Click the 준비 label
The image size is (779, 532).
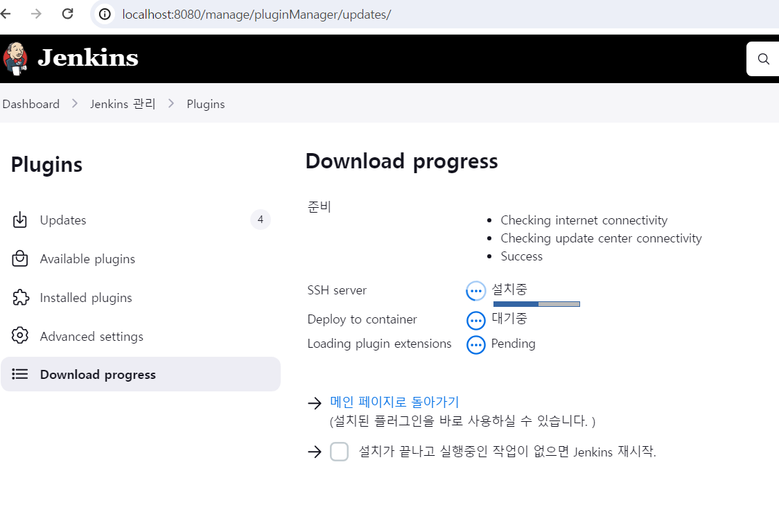(x=320, y=206)
